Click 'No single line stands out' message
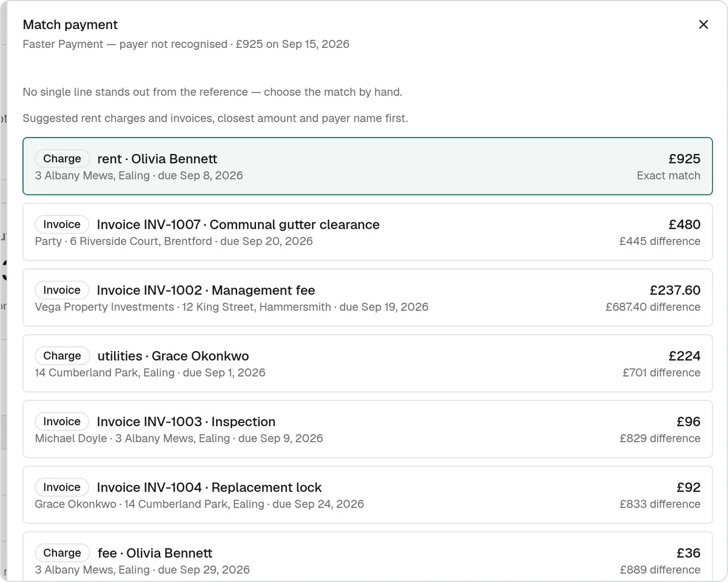The width and height of the screenshot is (728, 582). tap(212, 92)
